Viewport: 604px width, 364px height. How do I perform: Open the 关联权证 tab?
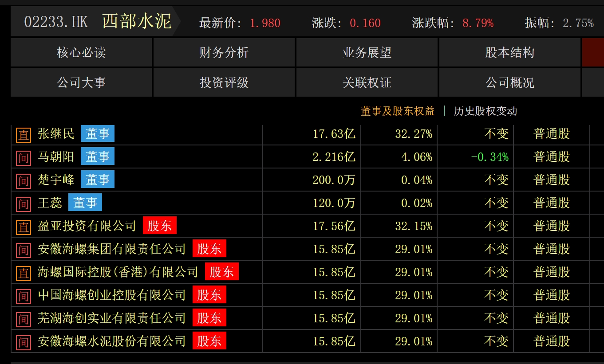[x=367, y=82]
